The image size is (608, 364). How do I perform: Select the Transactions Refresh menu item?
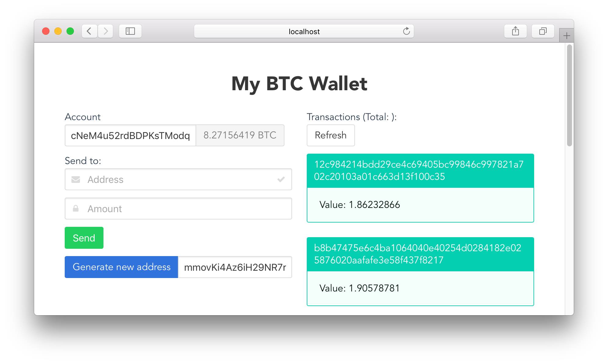(x=330, y=135)
